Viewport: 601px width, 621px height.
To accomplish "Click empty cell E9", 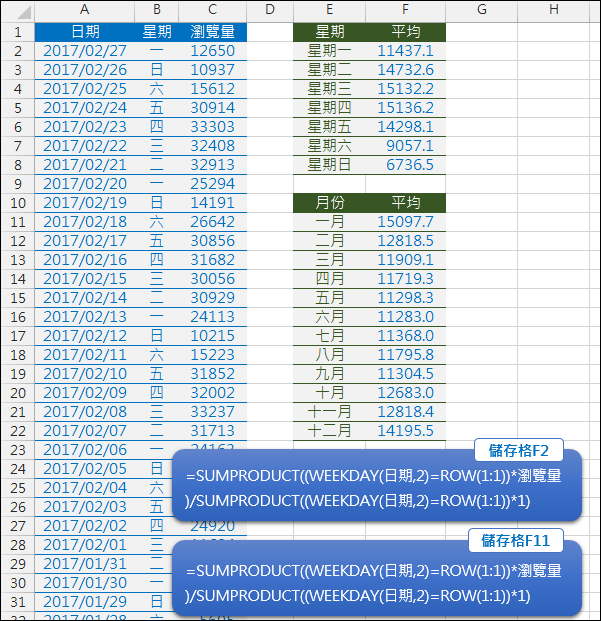I will 329,184.
